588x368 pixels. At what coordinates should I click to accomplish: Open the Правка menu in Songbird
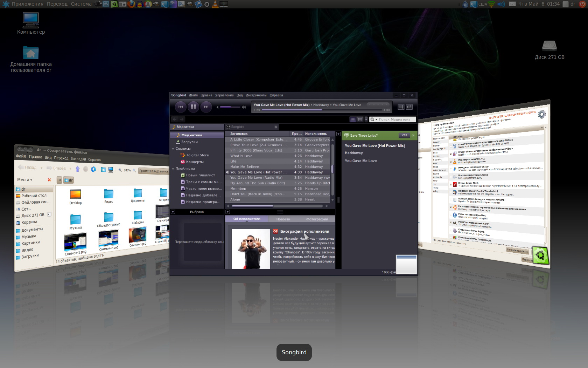206,95
